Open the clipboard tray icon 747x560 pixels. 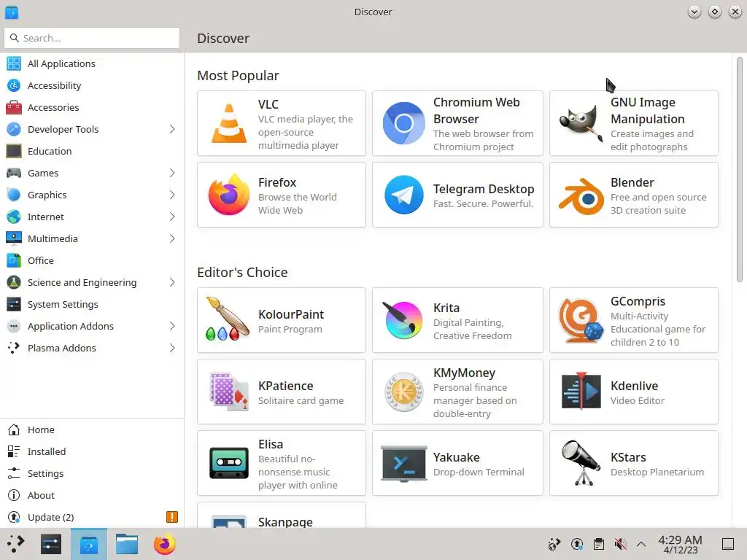(599, 544)
